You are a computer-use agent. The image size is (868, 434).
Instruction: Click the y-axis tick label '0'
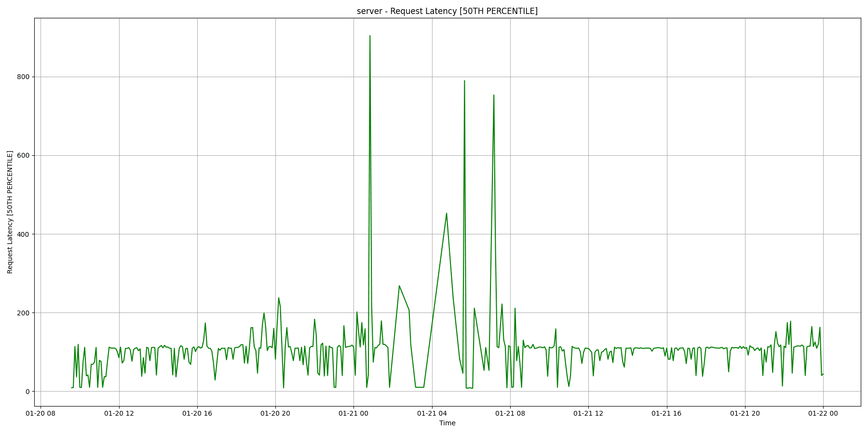27,391
